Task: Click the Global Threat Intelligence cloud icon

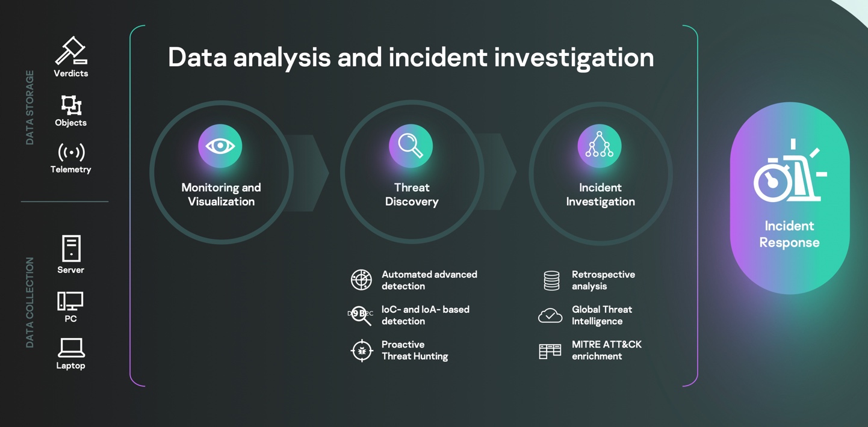Action: pos(550,315)
